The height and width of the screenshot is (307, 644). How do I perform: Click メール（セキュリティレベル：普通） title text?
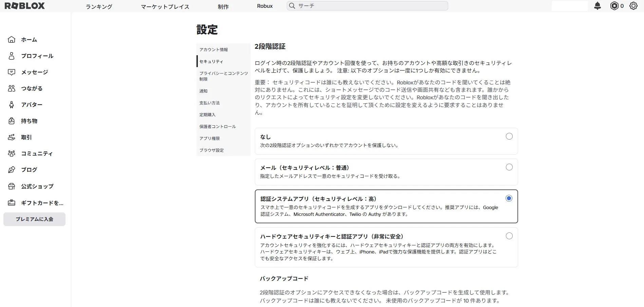pos(305,168)
